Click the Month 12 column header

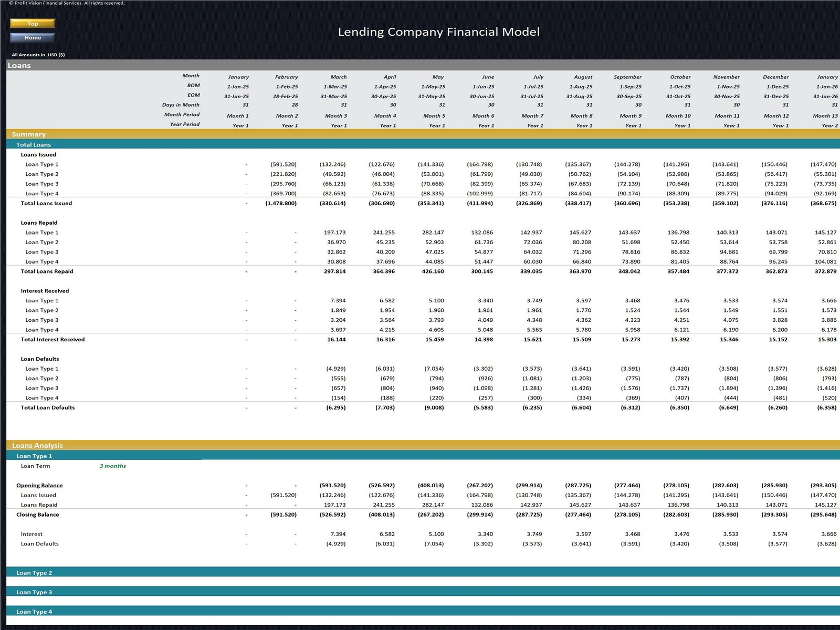776,116
